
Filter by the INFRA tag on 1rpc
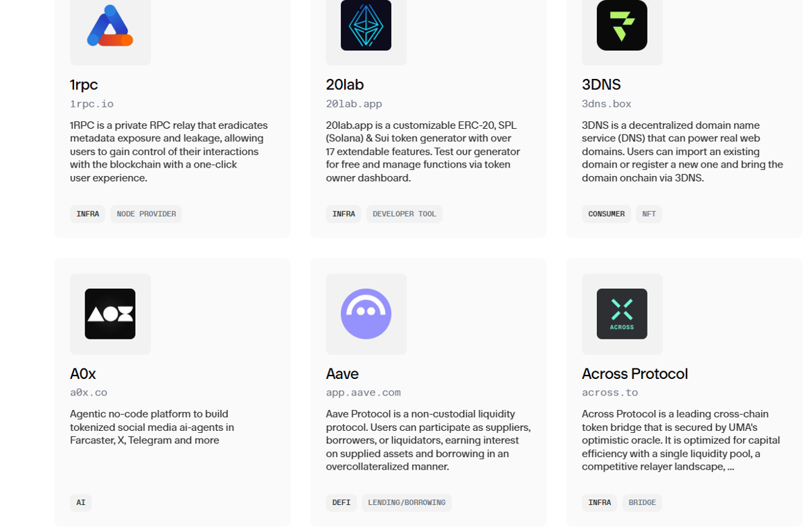coord(87,213)
